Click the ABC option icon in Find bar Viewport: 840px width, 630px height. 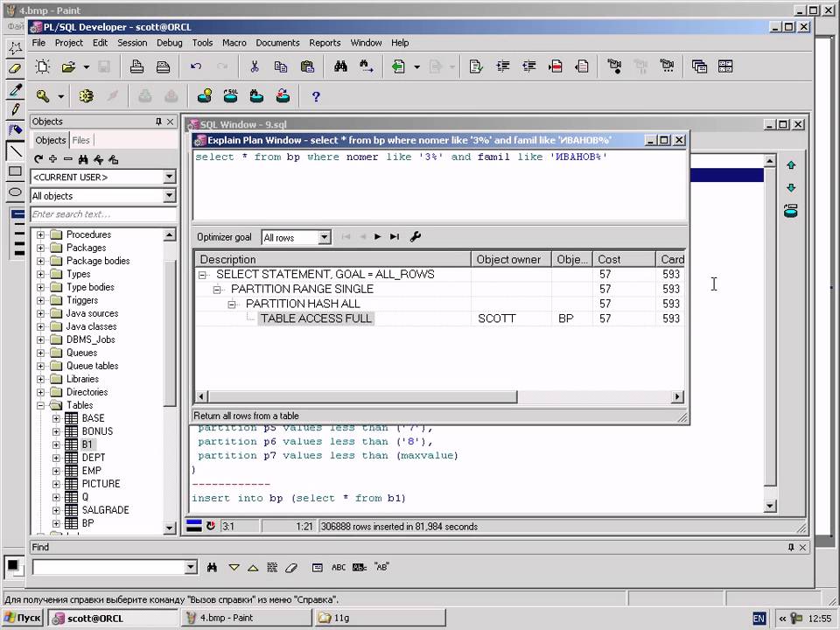[339, 567]
